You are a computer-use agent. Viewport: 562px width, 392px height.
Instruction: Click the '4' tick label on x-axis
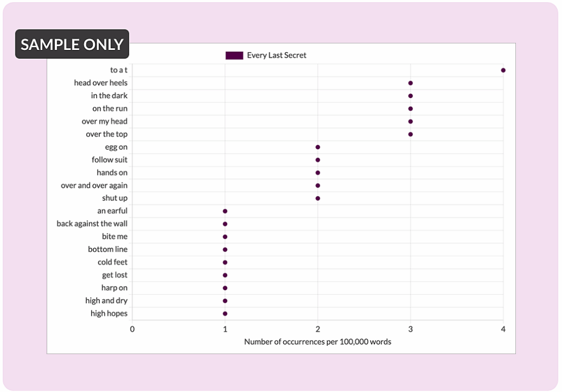pos(503,329)
